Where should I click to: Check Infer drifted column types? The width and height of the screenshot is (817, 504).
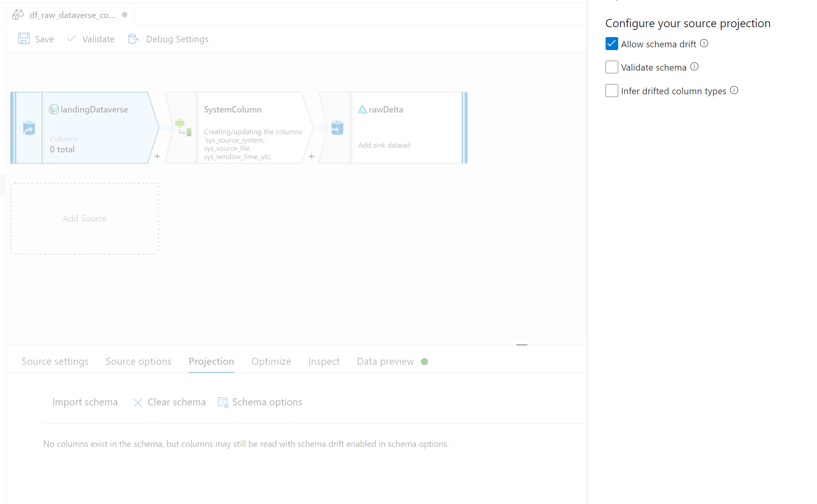(x=611, y=91)
